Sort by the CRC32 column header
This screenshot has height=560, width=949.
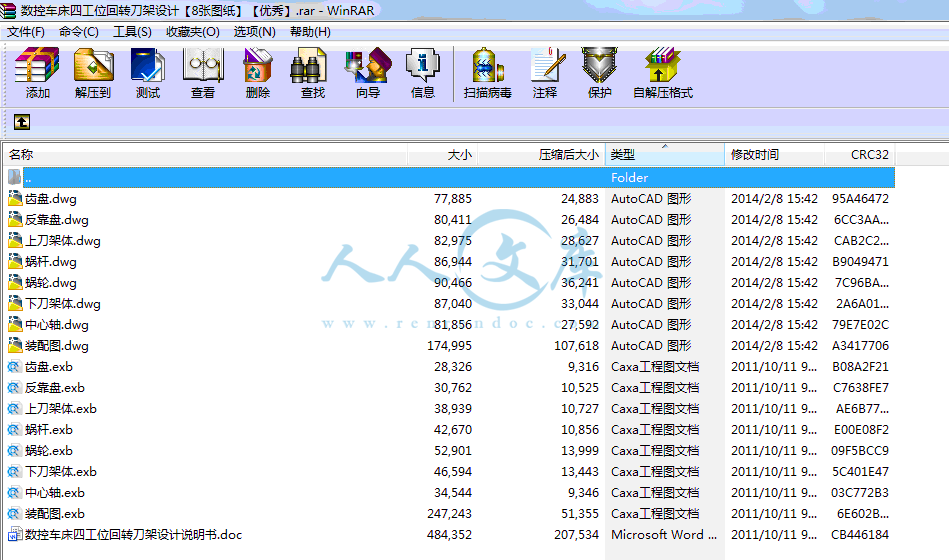tap(860, 154)
